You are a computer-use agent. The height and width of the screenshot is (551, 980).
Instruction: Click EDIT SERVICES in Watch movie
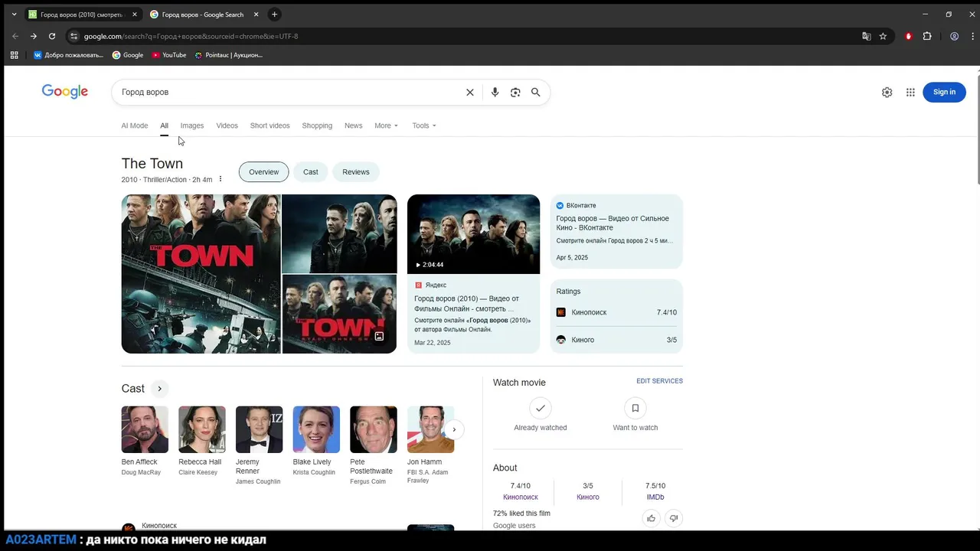[x=659, y=381]
